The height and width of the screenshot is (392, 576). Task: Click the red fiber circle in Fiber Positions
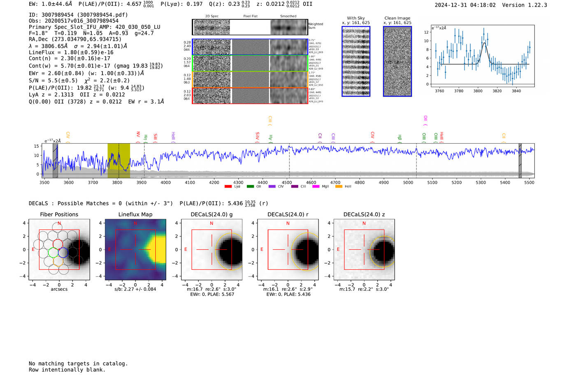point(58,244)
